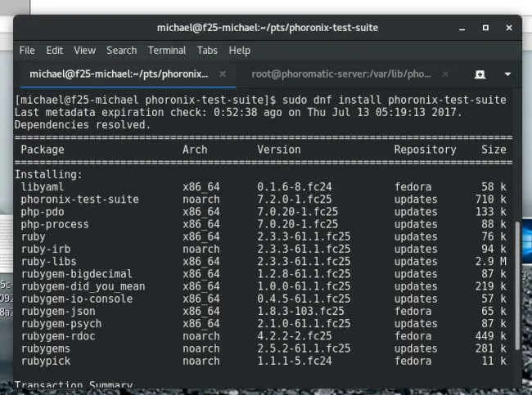Image resolution: width=532 pixels, height=395 pixels.
Task: Click 'noarch' in the ruby-irb row
Action: (x=201, y=249)
